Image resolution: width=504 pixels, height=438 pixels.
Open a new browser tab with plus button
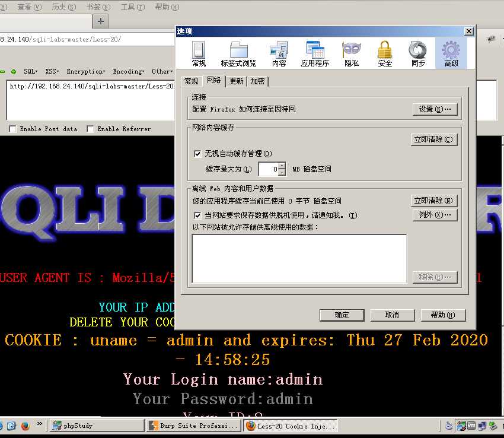click(101, 21)
